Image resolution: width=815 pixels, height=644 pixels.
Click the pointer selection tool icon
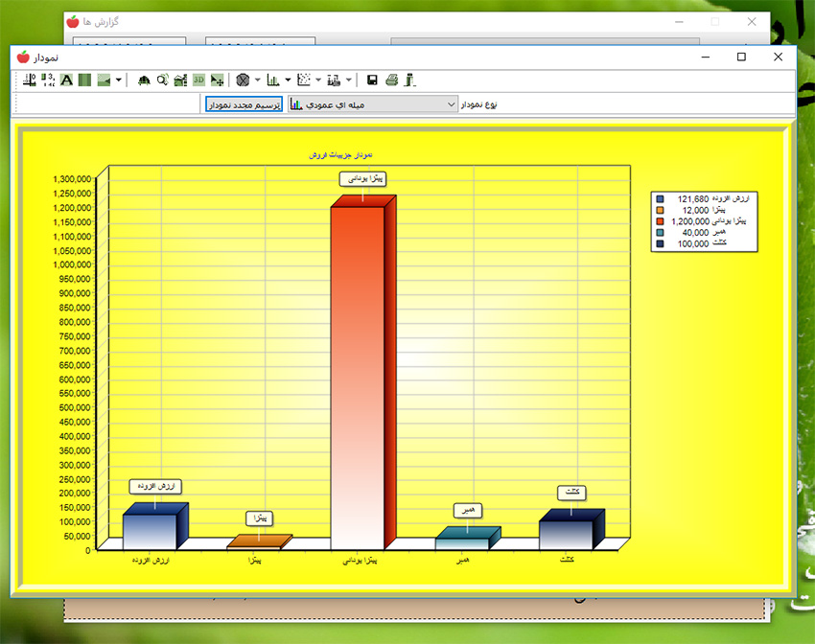pos(218,80)
